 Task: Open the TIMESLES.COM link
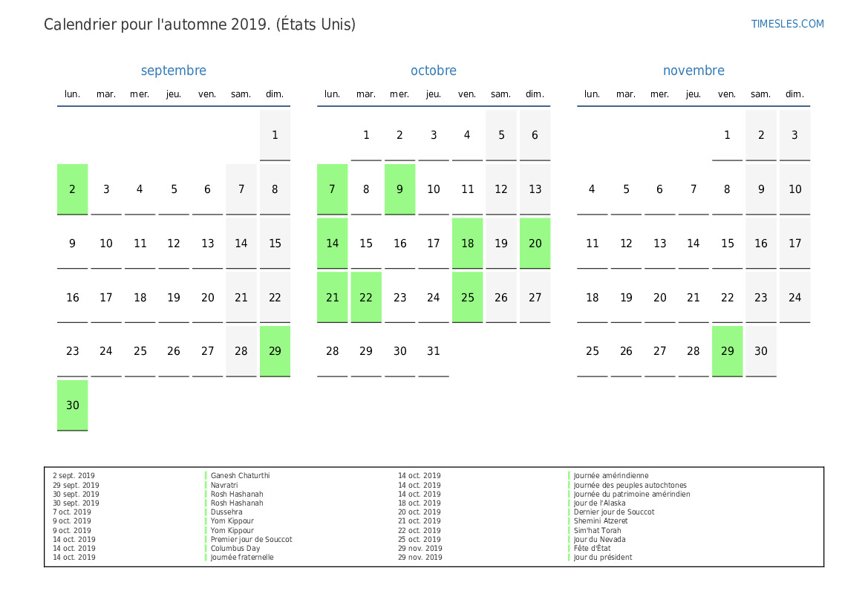coord(787,24)
